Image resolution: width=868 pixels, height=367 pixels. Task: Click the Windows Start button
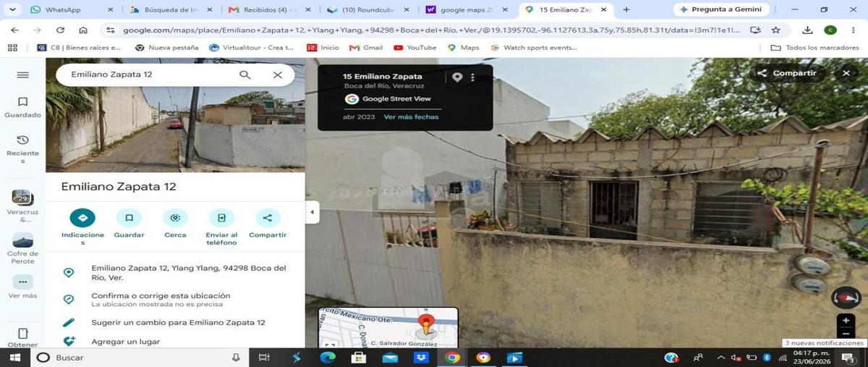14,358
